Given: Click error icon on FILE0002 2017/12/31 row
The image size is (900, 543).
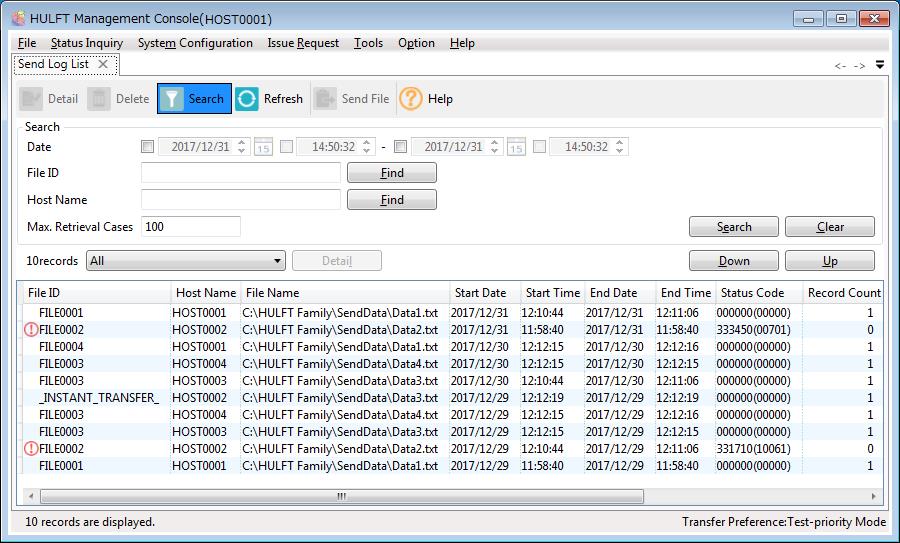Looking at the screenshot, I should pos(31,329).
